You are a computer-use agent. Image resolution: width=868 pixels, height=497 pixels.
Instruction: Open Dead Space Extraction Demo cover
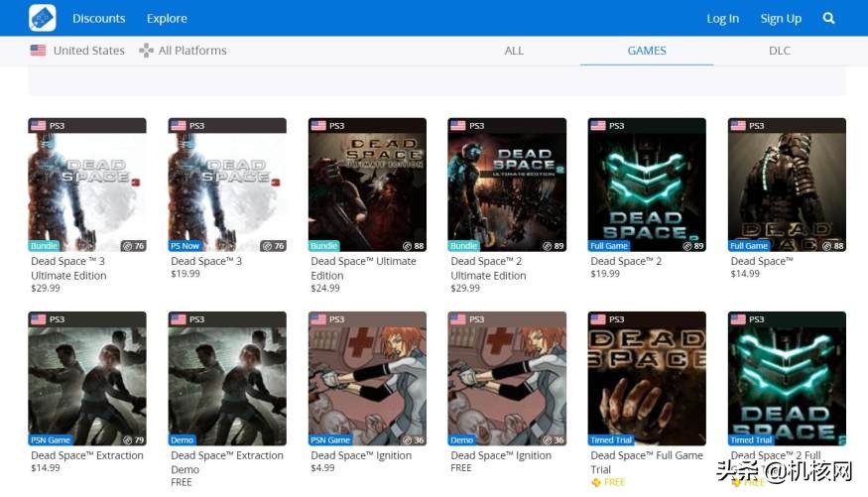click(227, 379)
